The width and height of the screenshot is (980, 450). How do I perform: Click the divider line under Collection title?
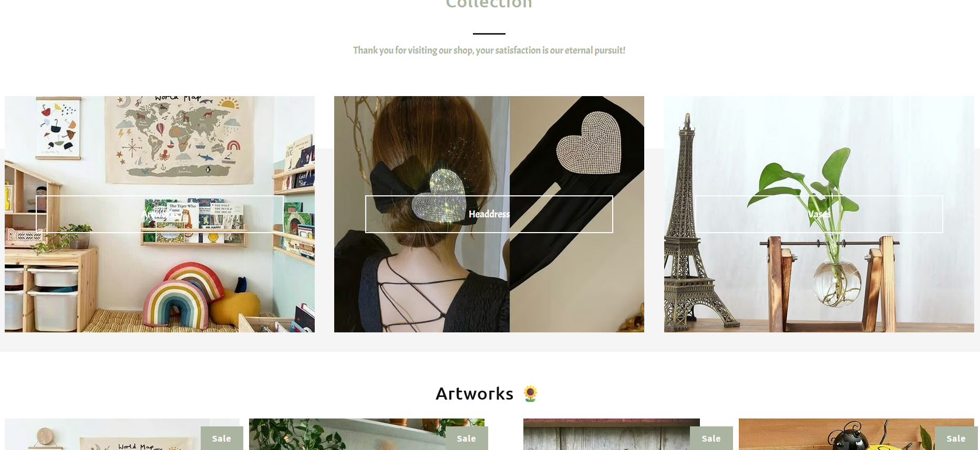(489, 34)
